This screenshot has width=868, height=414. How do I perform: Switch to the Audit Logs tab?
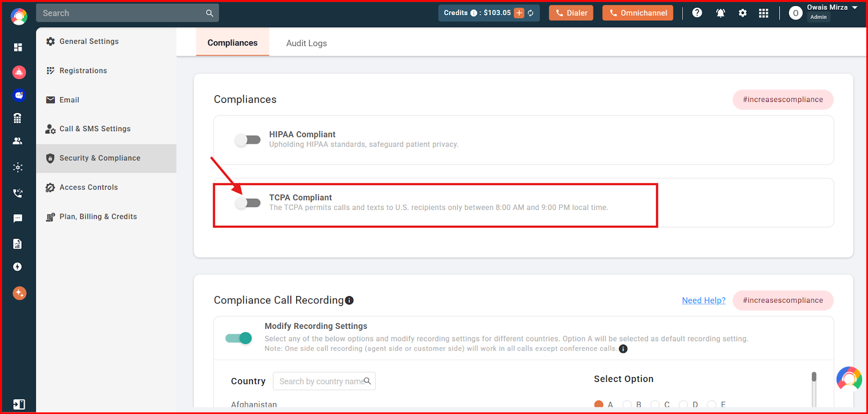pos(307,43)
